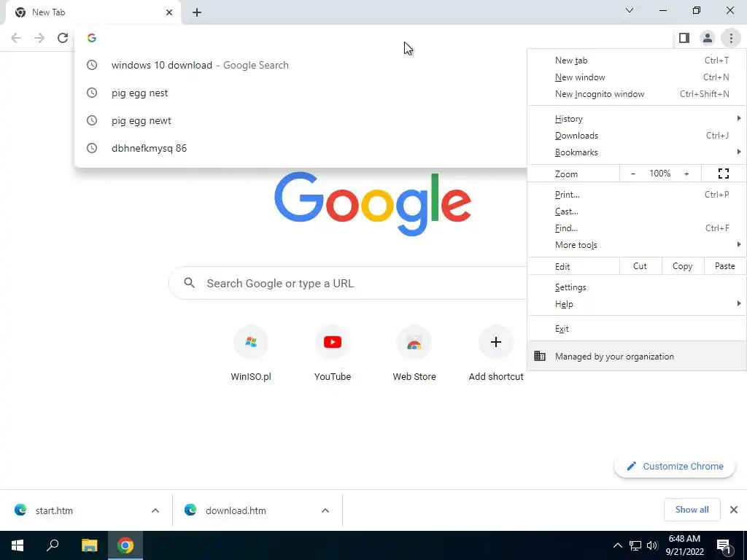Click Chrome icon on taskbar

pyautogui.click(x=125, y=545)
